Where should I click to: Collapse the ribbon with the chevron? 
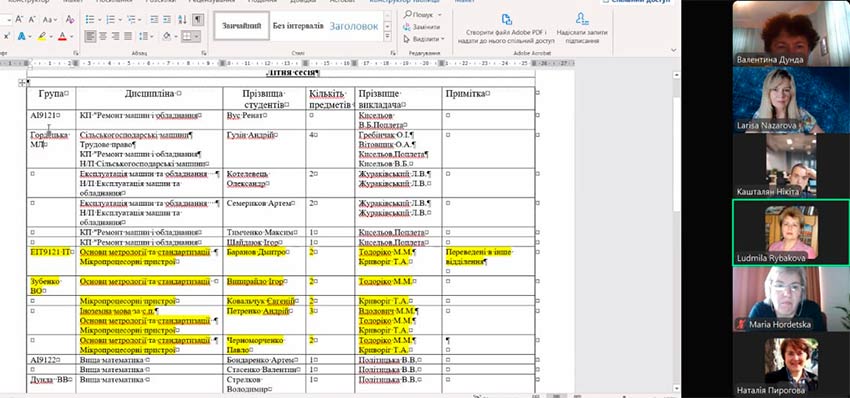coord(674,50)
